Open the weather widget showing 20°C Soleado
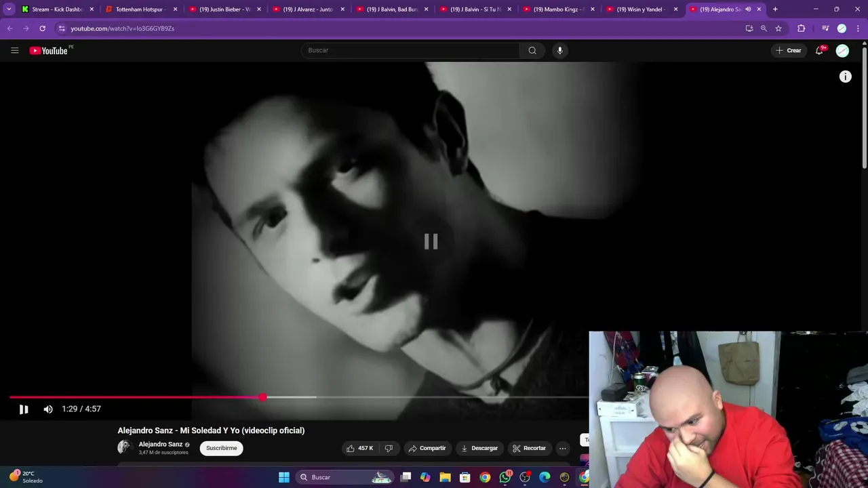 pyautogui.click(x=27, y=476)
